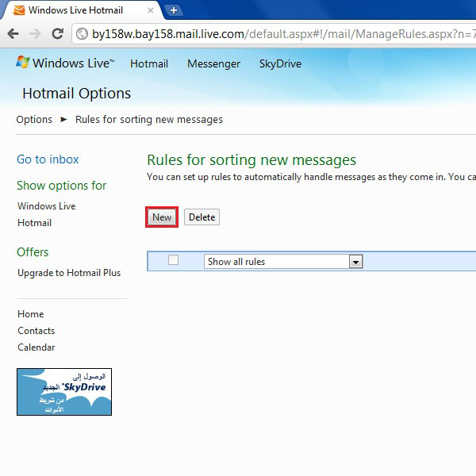Image resolution: width=476 pixels, height=476 pixels.
Task: Click the Options breadcrumb link
Action: (34, 120)
